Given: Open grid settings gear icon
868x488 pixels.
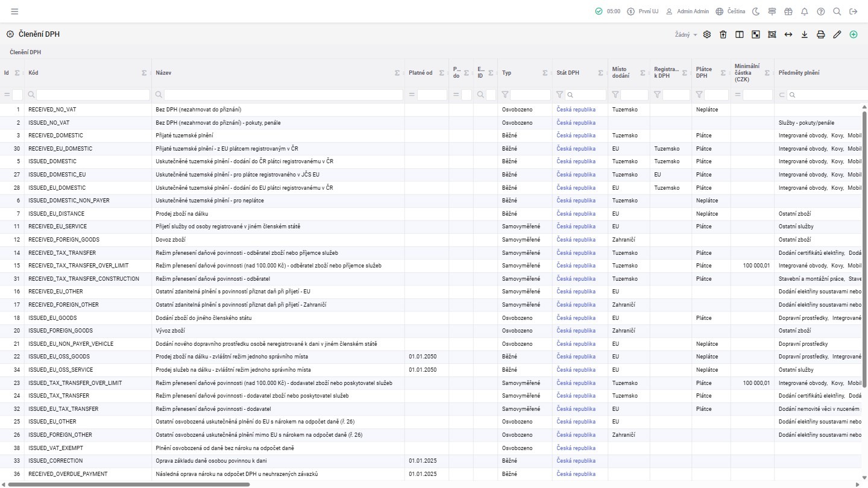Looking at the screenshot, I should pyautogui.click(x=707, y=34).
